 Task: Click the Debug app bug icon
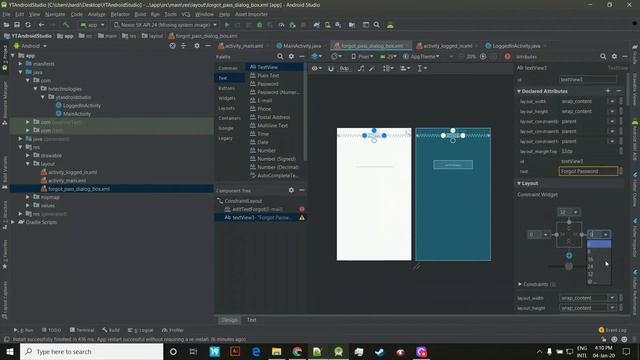(260, 25)
